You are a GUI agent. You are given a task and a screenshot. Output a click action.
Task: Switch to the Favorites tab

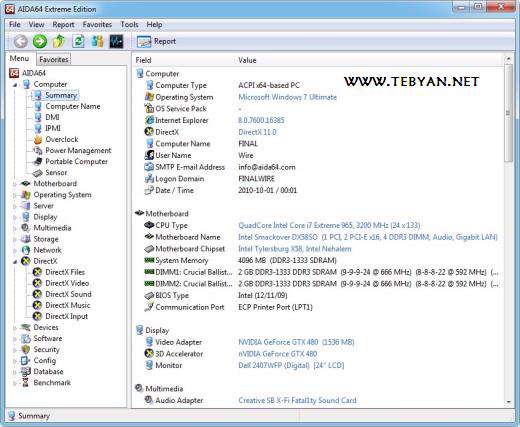click(54, 59)
